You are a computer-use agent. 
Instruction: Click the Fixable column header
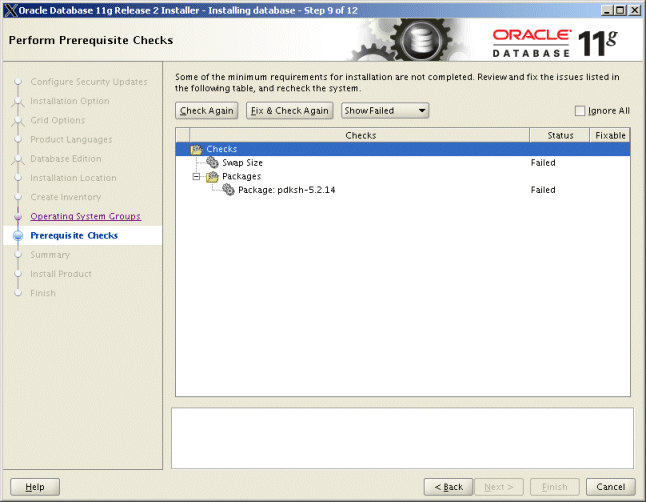(x=610, y=135)
